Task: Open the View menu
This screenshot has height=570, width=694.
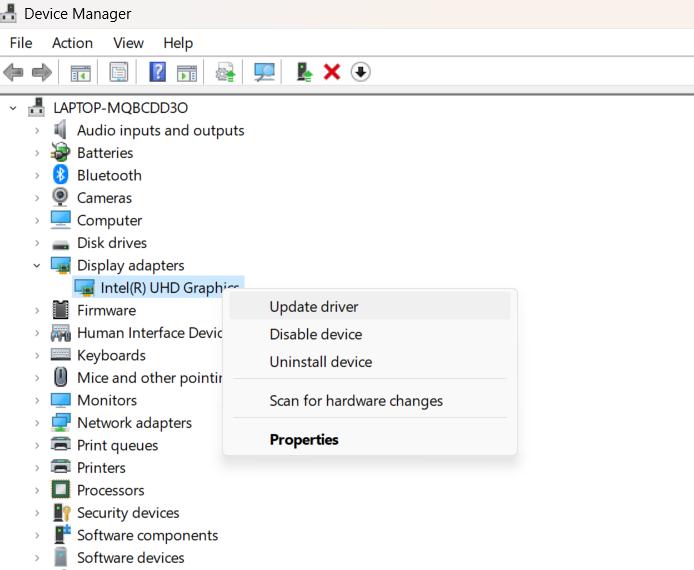Action: [128, 43]
